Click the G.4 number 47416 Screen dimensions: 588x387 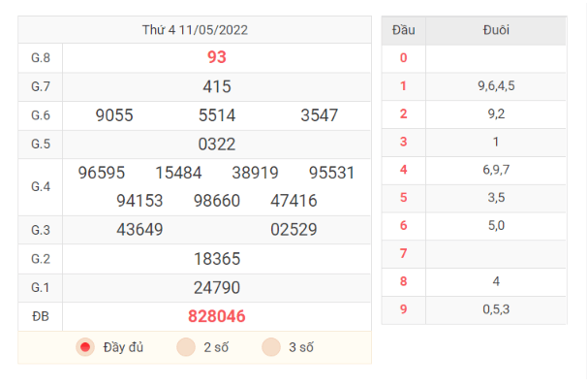coord(294,201)
